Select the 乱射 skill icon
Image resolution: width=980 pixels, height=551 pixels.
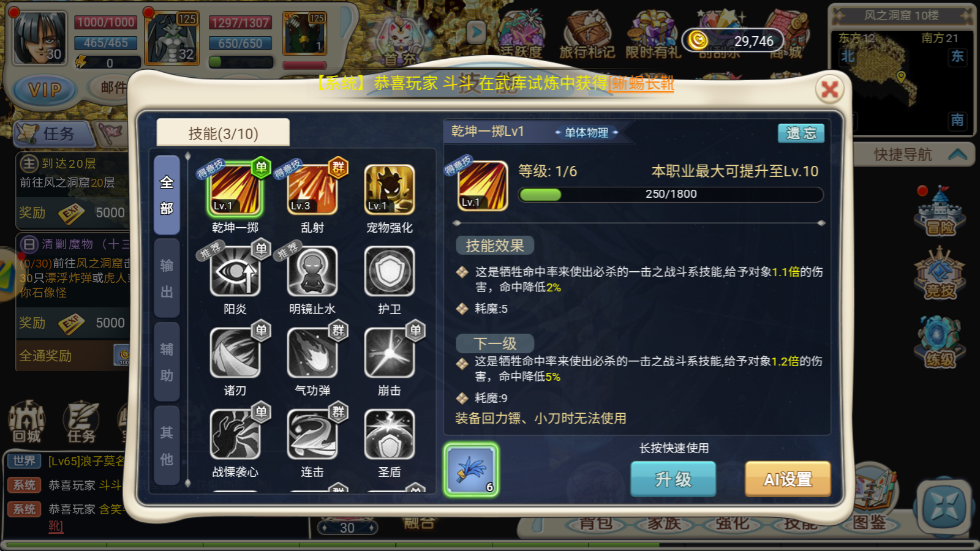[312, 189]
